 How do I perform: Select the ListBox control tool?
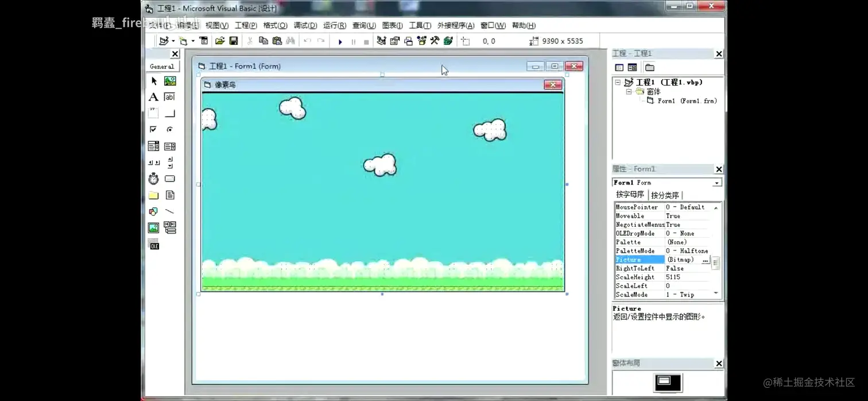tap(170, 146)
